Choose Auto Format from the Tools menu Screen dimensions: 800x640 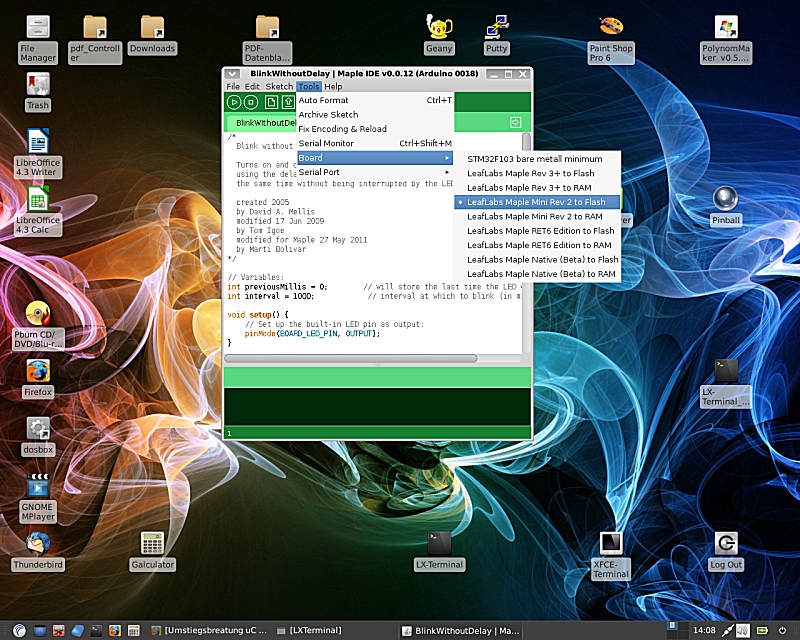[x=375, y=100]
